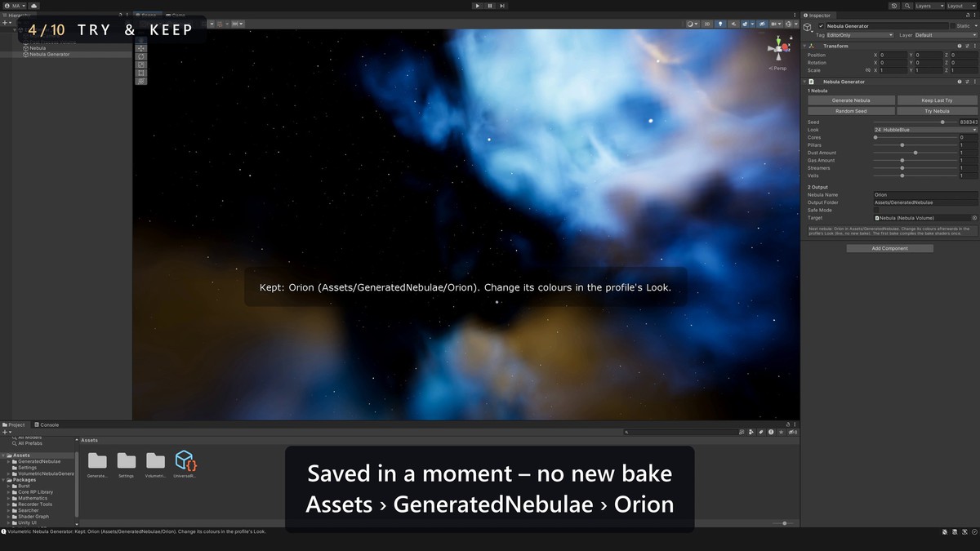The height and width of the screenshot is (551, 980).
Task: Click the Step frame button
Action: [502, 6]
